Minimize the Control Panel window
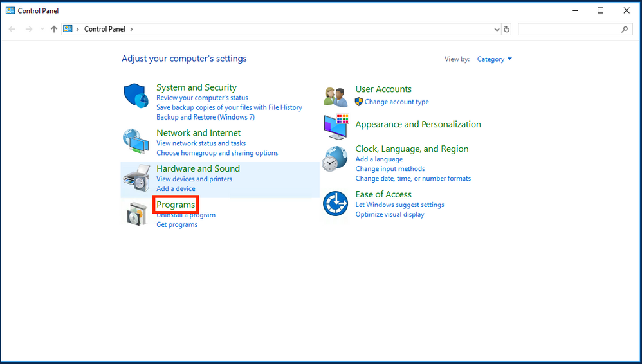The image size is (642, 364). pos(575,11)
